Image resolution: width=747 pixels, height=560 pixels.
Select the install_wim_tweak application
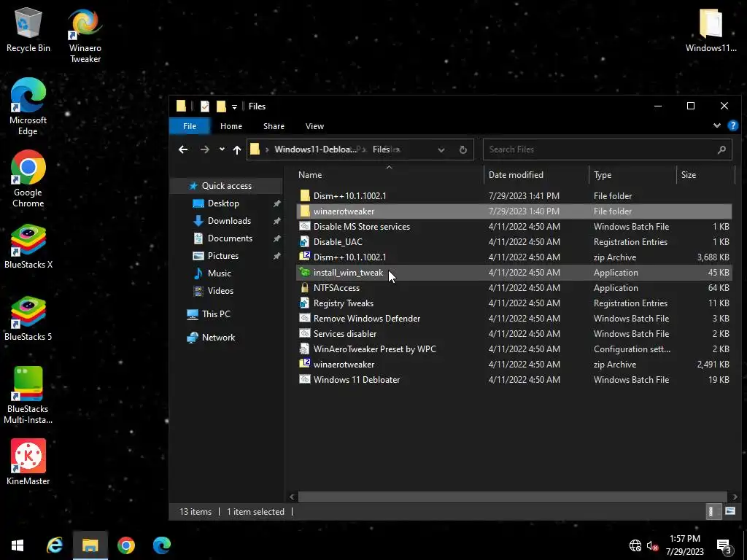click(514, 273)
